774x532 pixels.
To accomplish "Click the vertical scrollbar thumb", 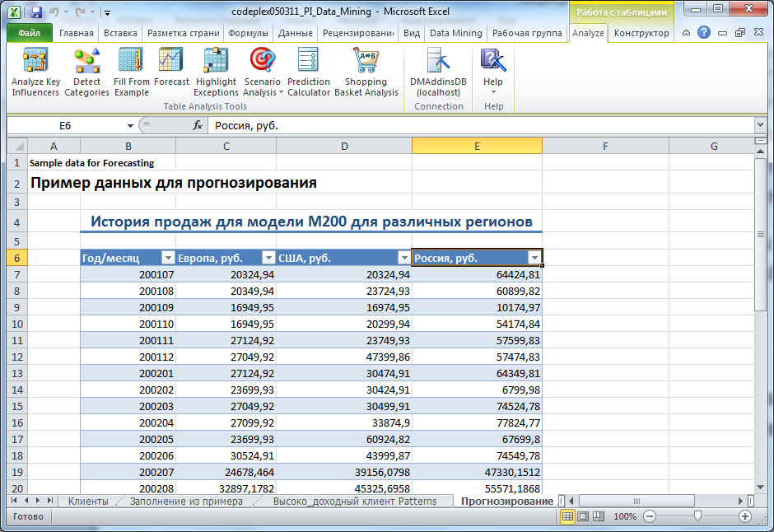I will coord(760,235).
